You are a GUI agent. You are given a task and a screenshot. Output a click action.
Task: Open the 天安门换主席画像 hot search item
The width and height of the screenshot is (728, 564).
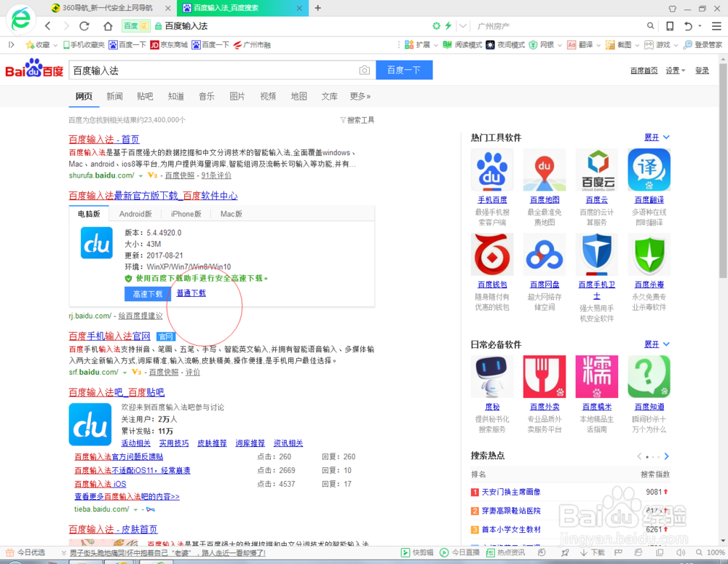tap(511, 492)
